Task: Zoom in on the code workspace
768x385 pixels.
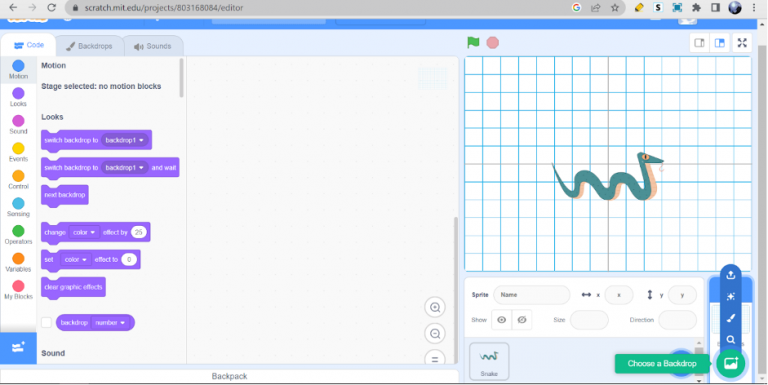Action: (434, 308)
